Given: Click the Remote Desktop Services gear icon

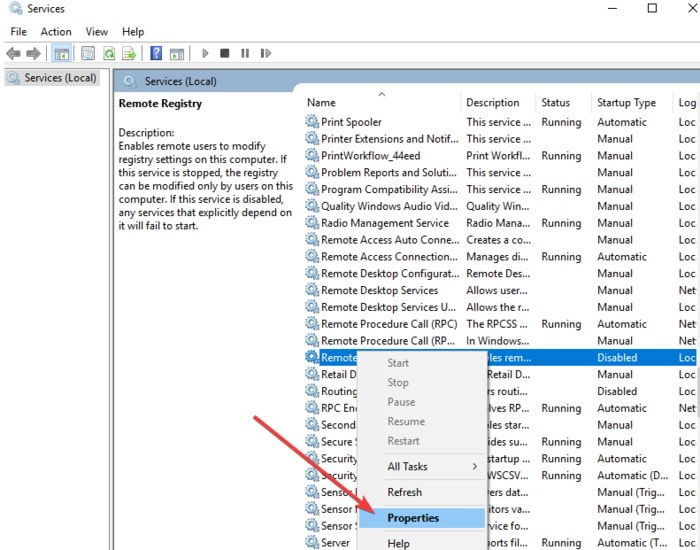Looking at the screenshot, I should click(x=312, y=290).
